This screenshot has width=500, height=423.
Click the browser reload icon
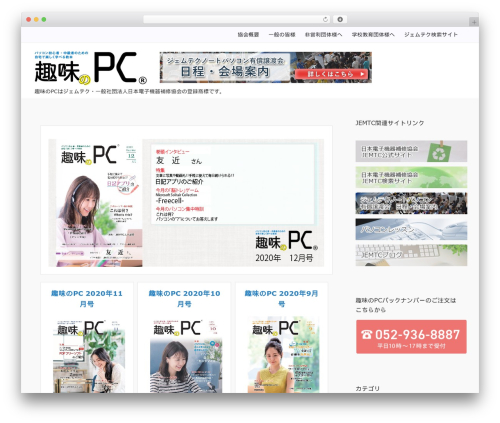click(325, 19)
